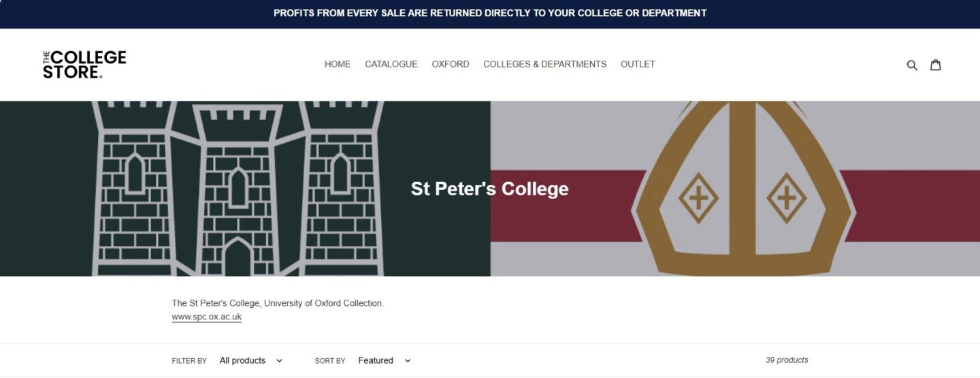Screen dimensions: 980x378
Task: Click The College Store logo
Action: [x=84, y=65]
